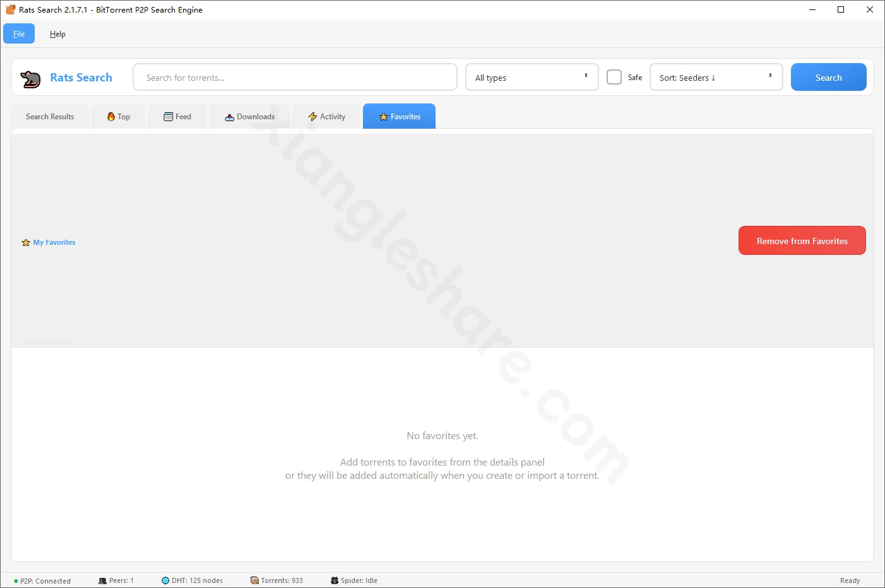Viewport: 885px width, 588px height.
Task: Click the 'Ready' status text
Action: [850, 580]
